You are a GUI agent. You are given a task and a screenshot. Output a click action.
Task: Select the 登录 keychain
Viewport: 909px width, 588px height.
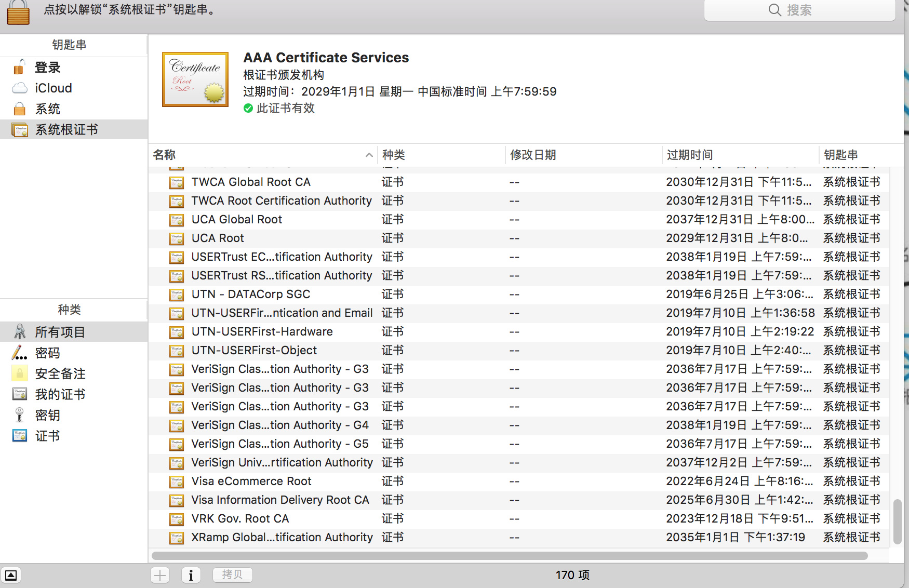point(74,68)
